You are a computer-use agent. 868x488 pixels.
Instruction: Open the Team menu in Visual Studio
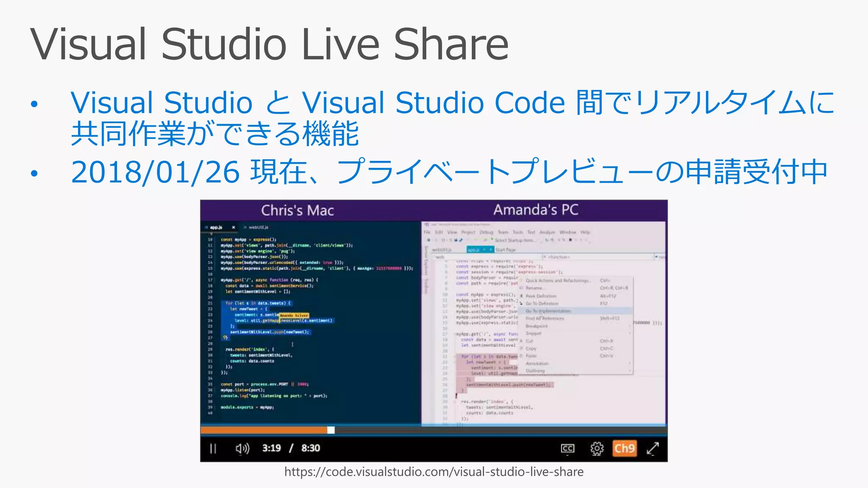[503, 232]
